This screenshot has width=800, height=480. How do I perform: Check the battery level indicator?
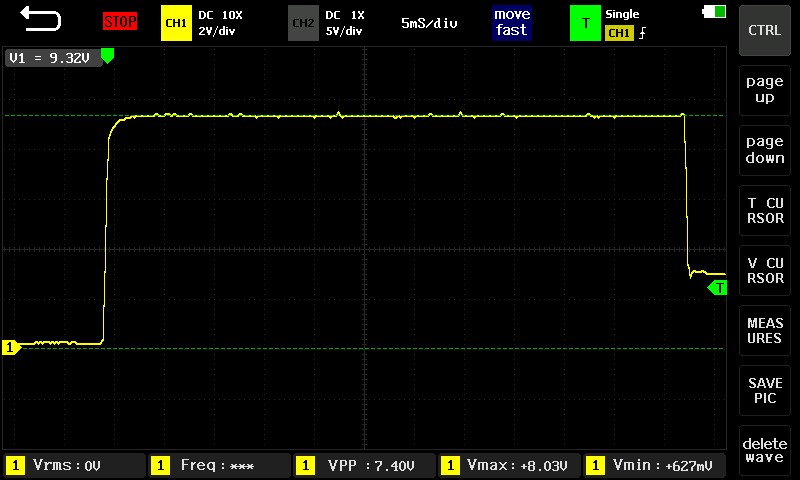(714, 11)
